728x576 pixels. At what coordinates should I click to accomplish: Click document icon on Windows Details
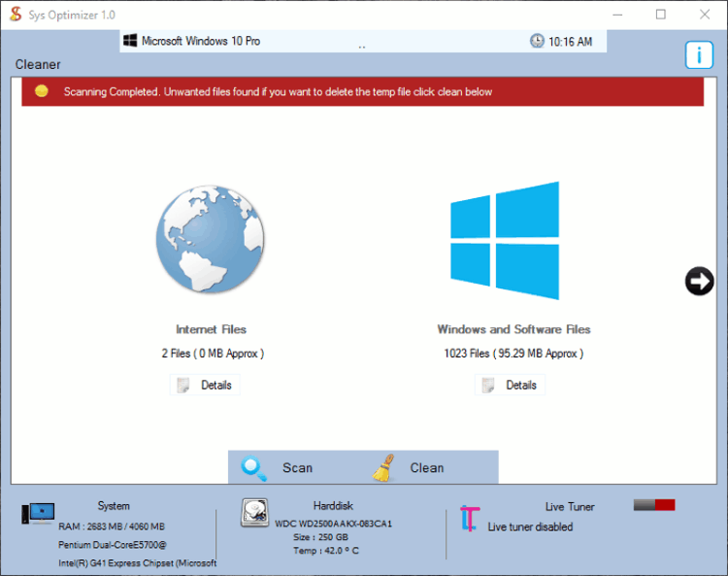pyautogui.click(x=488, y=385)
